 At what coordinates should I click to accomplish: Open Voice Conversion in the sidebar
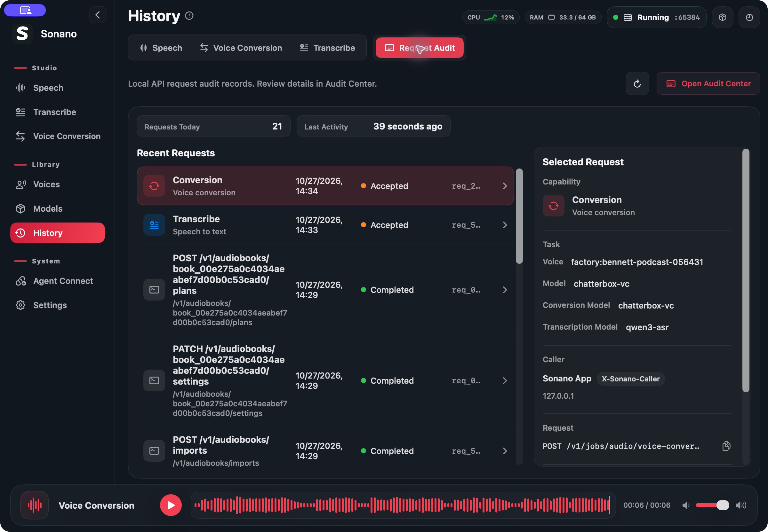coord(57,136)
